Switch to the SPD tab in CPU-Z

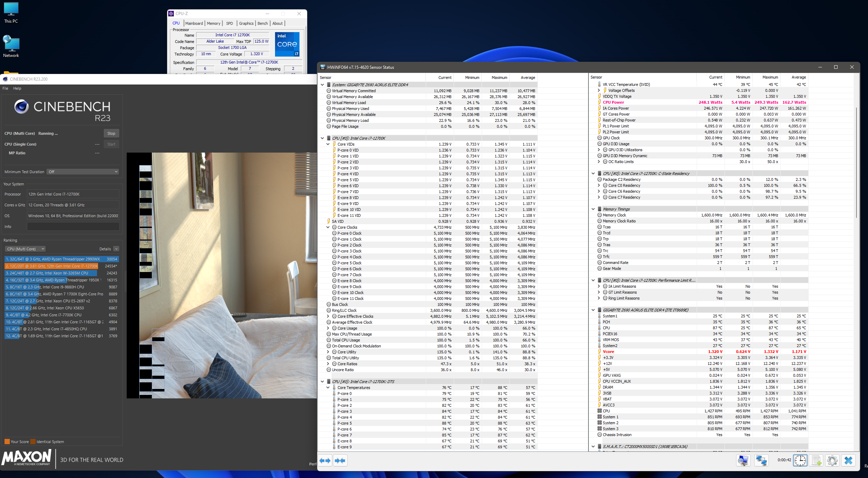coord(229,23)
